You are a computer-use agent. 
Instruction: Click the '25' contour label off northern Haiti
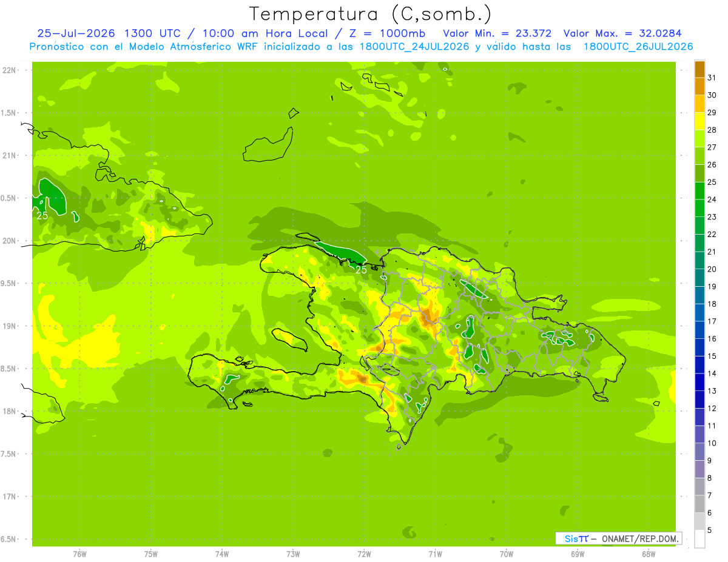point(361,270)
